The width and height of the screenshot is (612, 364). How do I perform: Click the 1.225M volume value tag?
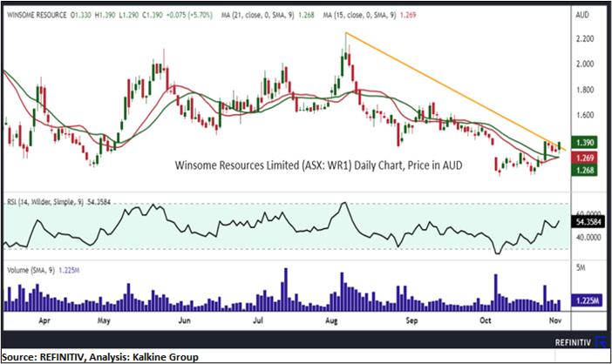point(587,300)
